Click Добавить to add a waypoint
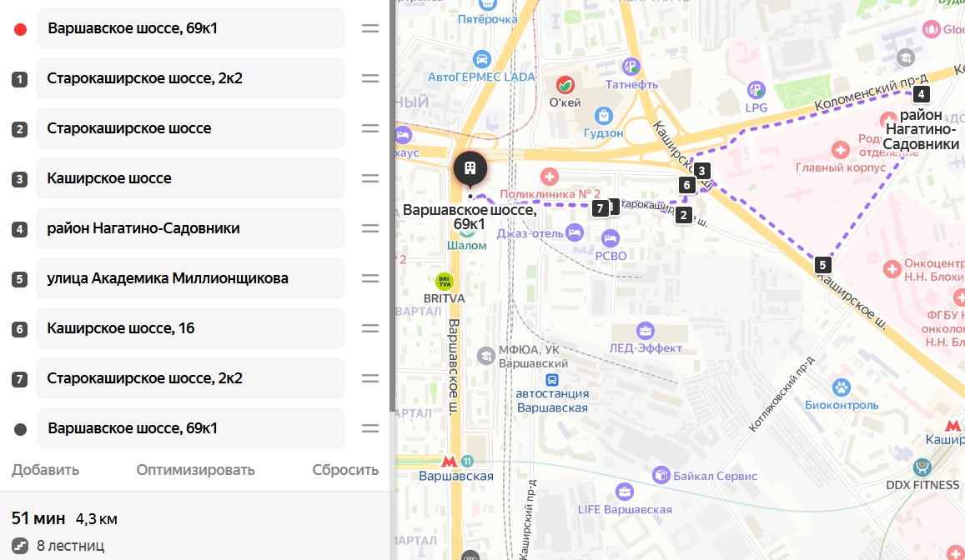 (x=46, y=470)
